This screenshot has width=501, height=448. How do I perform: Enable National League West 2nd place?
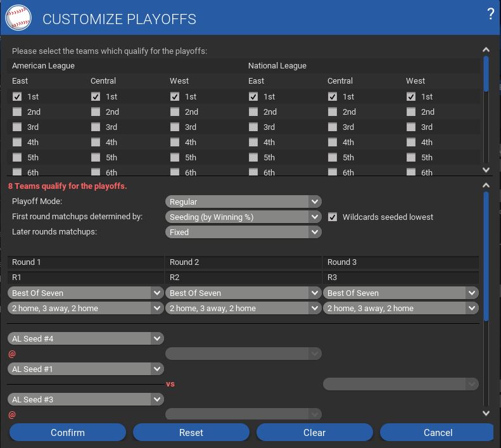(411, 112)
